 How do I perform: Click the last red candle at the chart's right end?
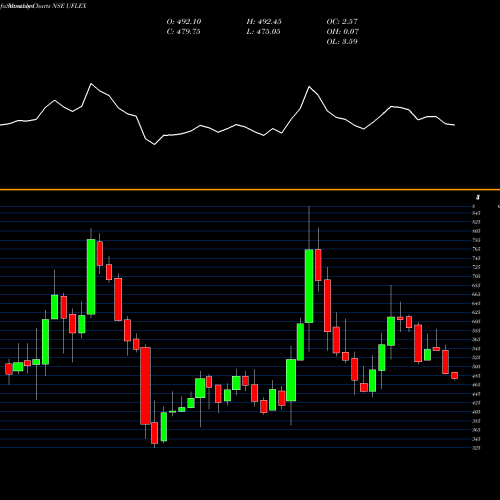pyautogui.click(x=455, y=375)
